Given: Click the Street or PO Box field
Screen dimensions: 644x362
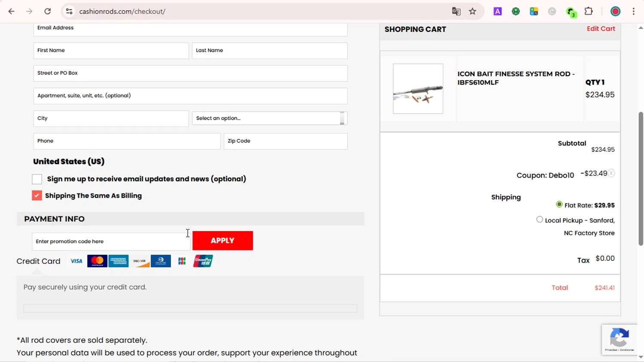Looking at the screenshot, I should click(x=190, y=73).
